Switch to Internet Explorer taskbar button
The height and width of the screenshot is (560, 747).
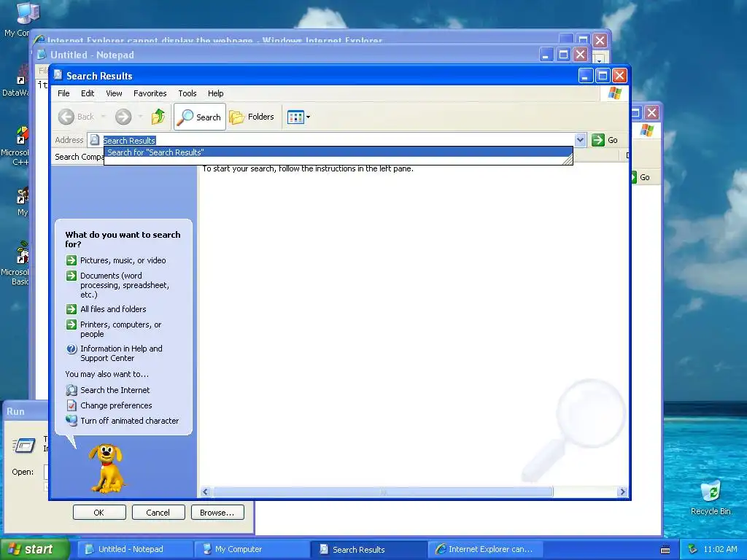pos(485,549)
